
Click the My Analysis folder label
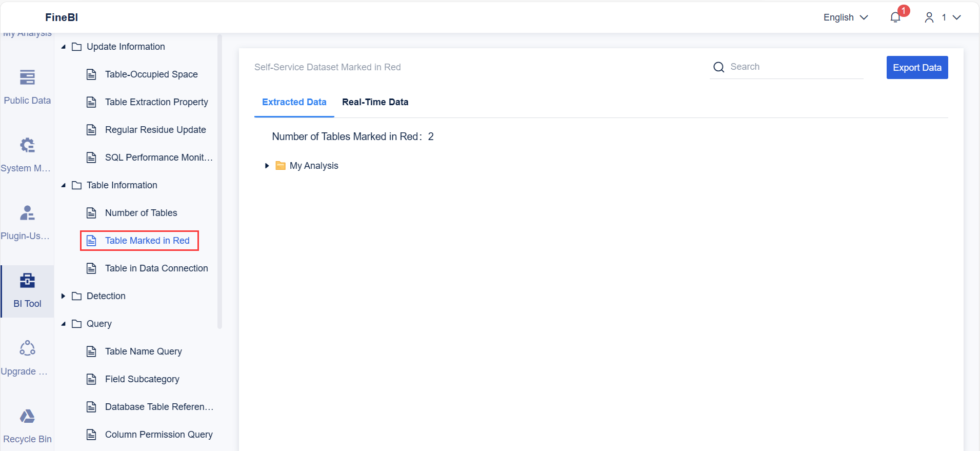click(314, 166)
